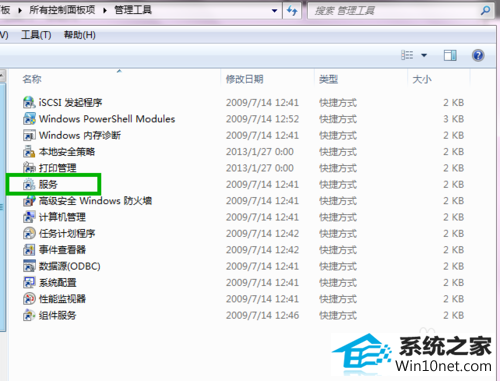Open help with the blue question icon

click(x=478, y=55)
